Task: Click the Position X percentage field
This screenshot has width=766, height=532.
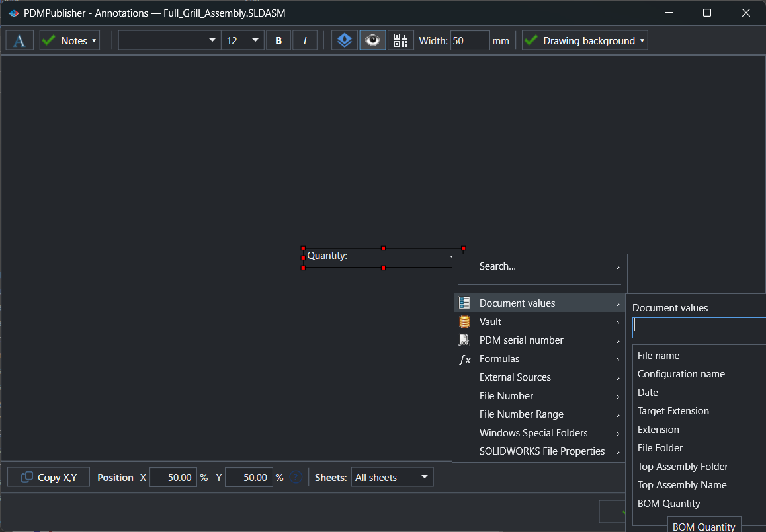Action: [x=173, y=477]
